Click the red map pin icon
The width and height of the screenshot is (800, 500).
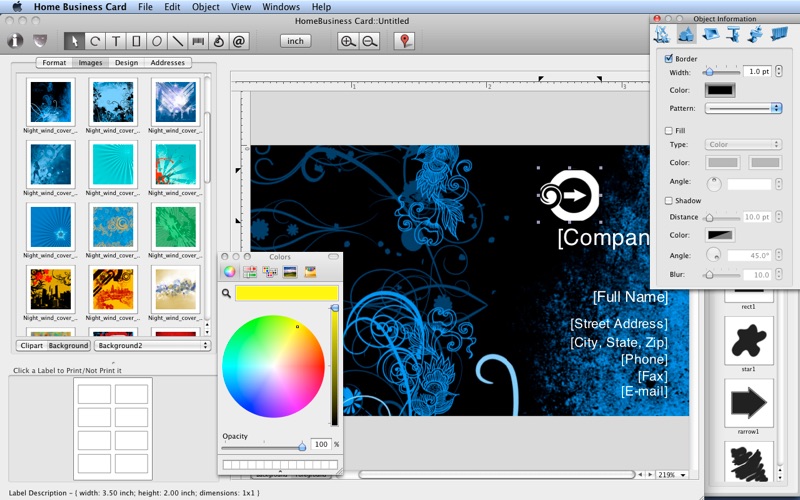404,41
